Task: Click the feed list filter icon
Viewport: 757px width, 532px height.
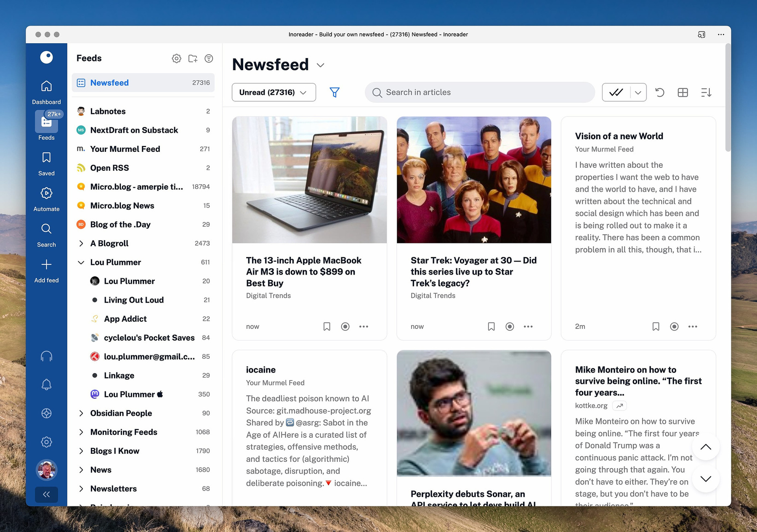Action: coord(209,58)
